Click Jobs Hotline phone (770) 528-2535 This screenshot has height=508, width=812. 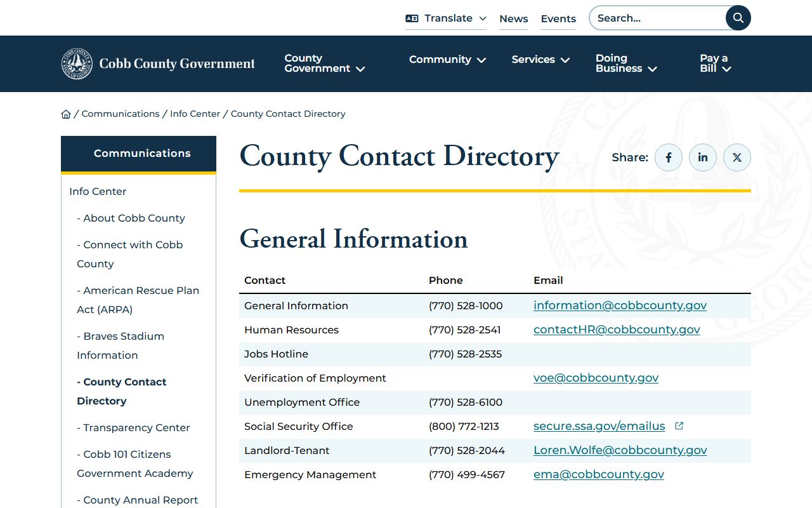click(x=465, y=354)
